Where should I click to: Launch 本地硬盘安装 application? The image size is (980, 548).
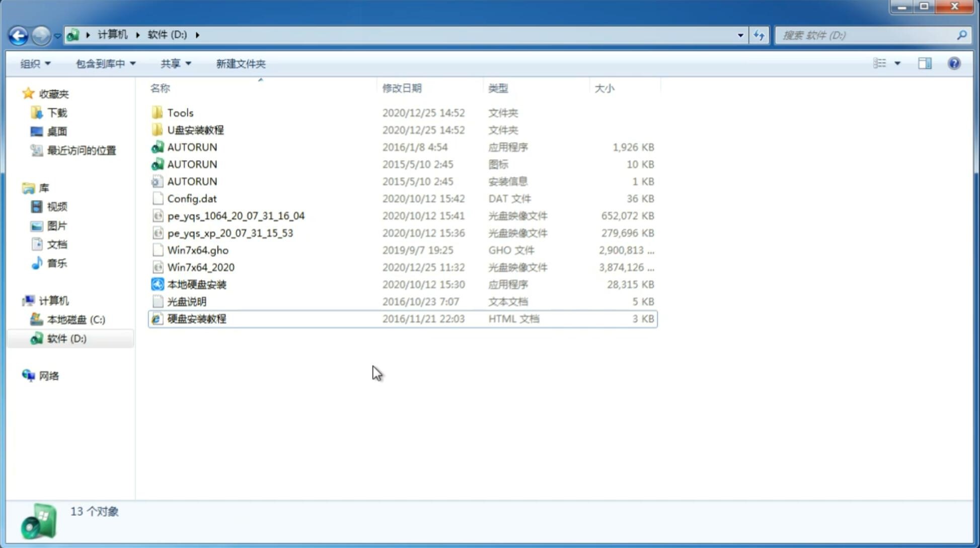pyautogui.click(x=196, y=284)
